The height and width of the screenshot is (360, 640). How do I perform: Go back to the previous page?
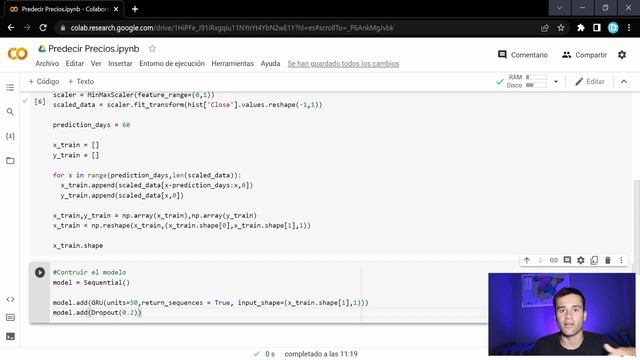[x=11, y=28]
